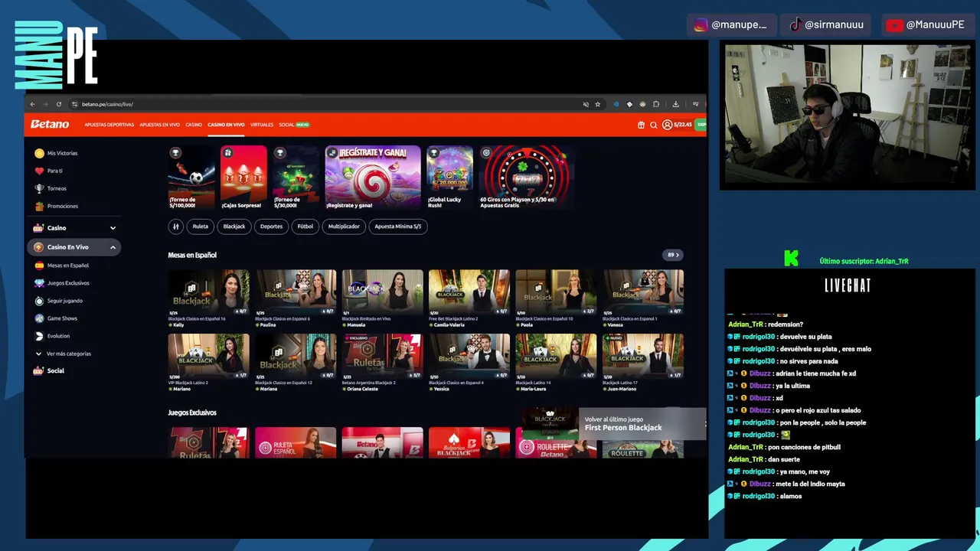Click the S/22.45 account balance
The width and height of the screenshot is (980, 551).
[683, 125]
